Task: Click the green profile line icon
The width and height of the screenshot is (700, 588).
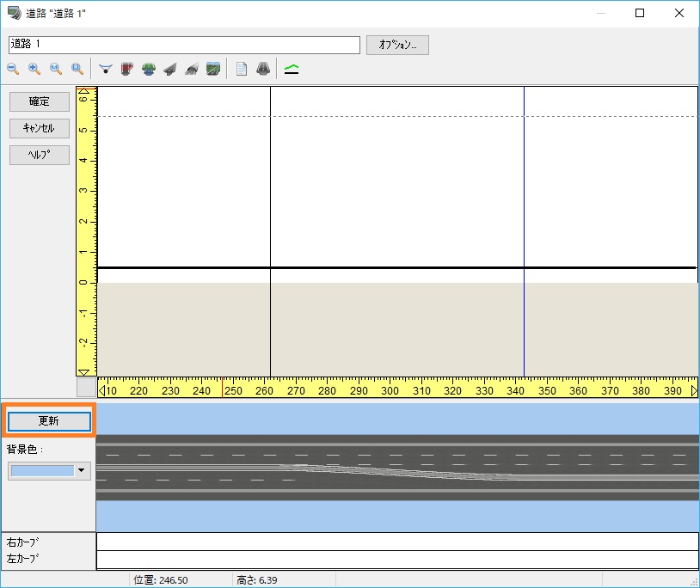Action: 292,69
